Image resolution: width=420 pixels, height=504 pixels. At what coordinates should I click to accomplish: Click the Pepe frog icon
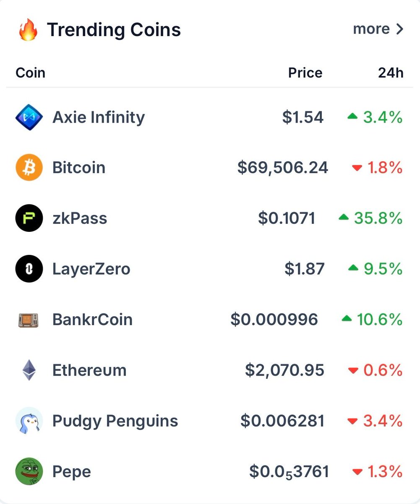click(x=29, y=471)
